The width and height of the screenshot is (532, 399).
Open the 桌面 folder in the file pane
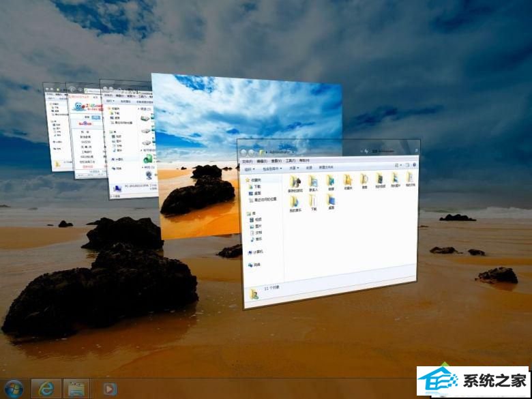[331, 202]
